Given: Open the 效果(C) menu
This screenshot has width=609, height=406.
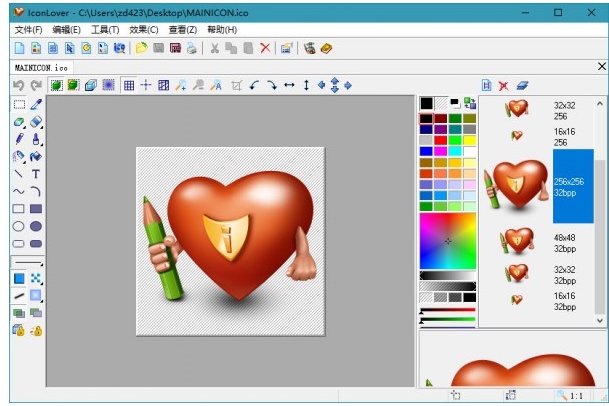Looking at the screenshot, I should point(144,30).
